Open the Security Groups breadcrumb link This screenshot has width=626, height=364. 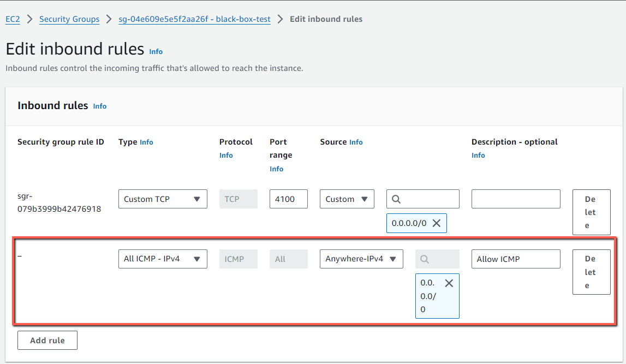pos(69,19)
